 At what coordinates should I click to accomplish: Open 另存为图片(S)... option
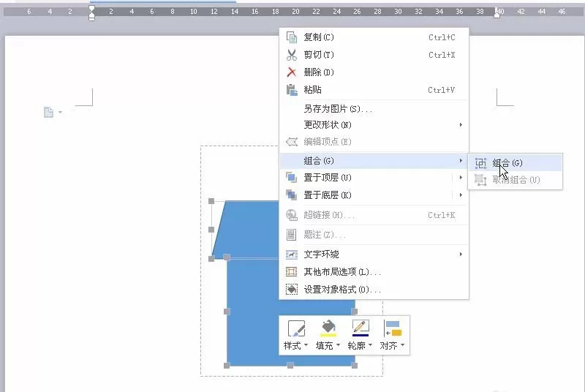pos(374,108)
